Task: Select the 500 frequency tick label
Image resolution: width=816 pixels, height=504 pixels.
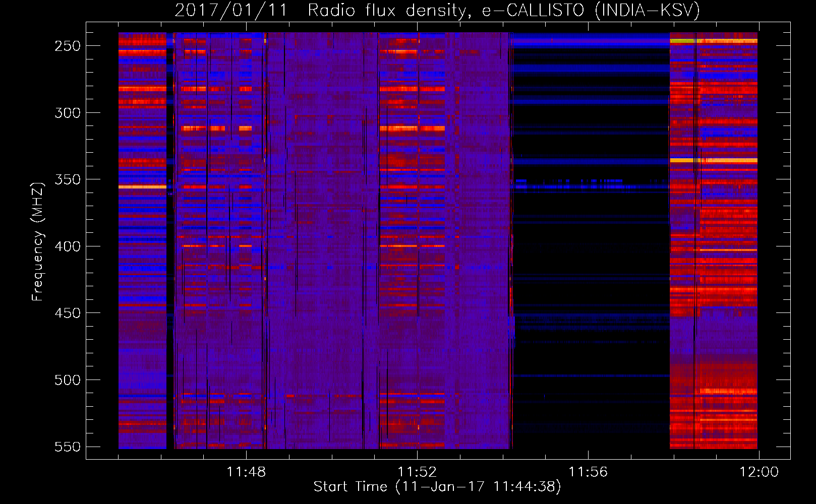Action: pyautogui.click(x=68, y=380)
